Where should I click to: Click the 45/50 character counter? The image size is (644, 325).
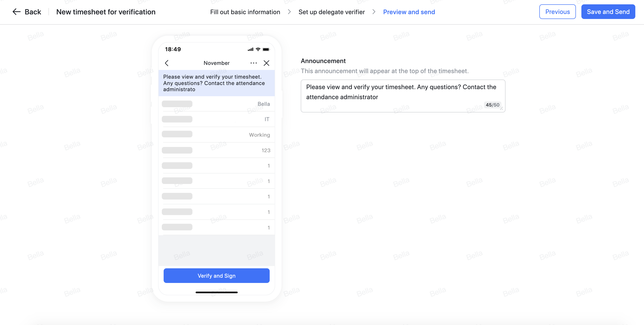click(x=492, y=105)
